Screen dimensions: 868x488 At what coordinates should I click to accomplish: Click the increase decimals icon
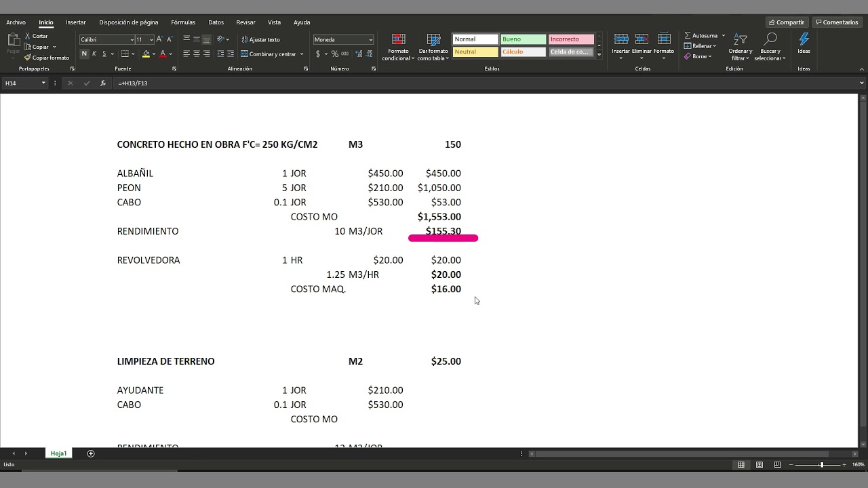[x=357, y=54]
